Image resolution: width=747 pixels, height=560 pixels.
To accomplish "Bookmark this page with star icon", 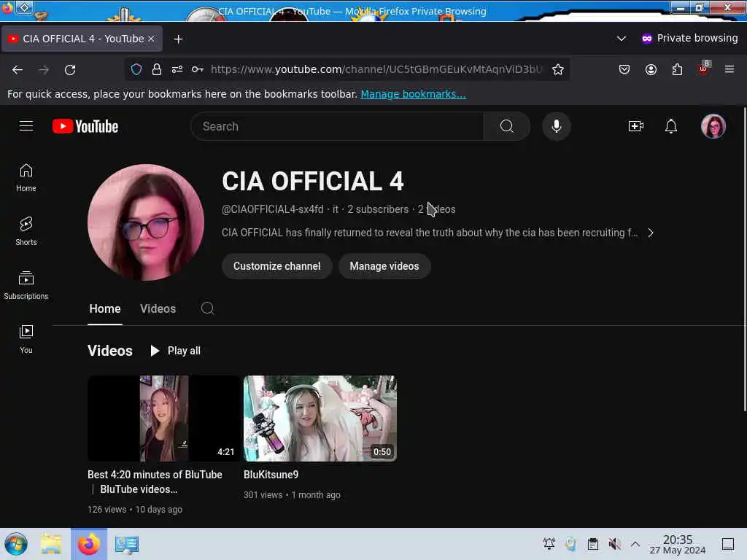I will pos(558,69).
